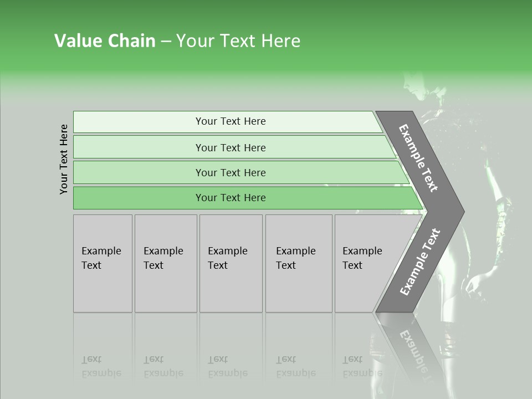Click the figure's hand in the background image
Screen dimensions: 532x399
[x=474, y=284]
